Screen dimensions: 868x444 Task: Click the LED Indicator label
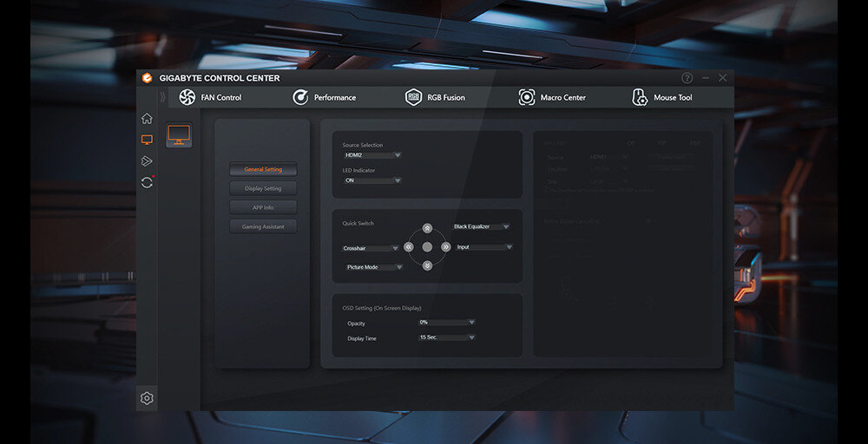click(358, 170)
